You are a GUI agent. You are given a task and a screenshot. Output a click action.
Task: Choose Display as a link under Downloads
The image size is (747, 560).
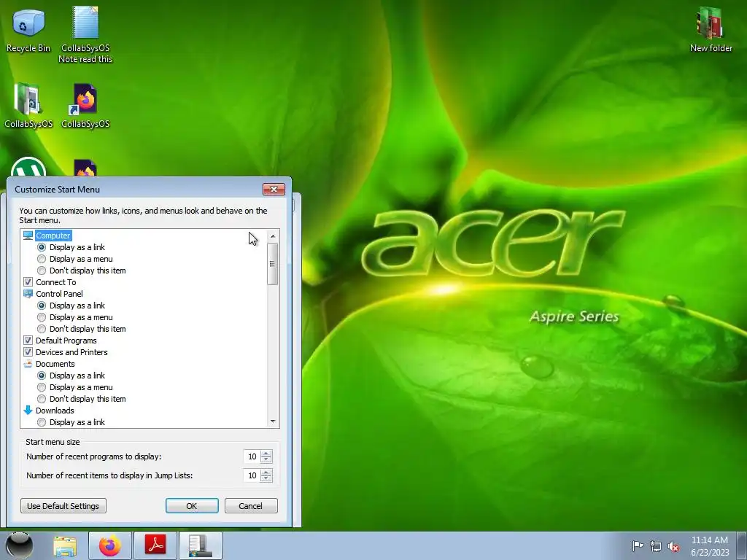pyautogui.click(x=42, y=422)
